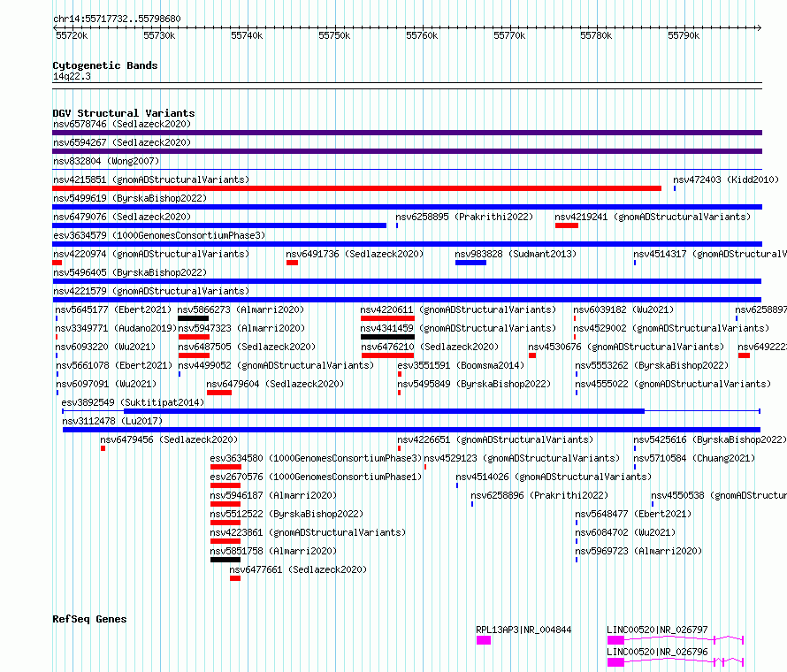Image resolution: width=787 pixels, height=672 pixels.
Task: Click the blue nsv6479076 variant bar
Action: 219,225
